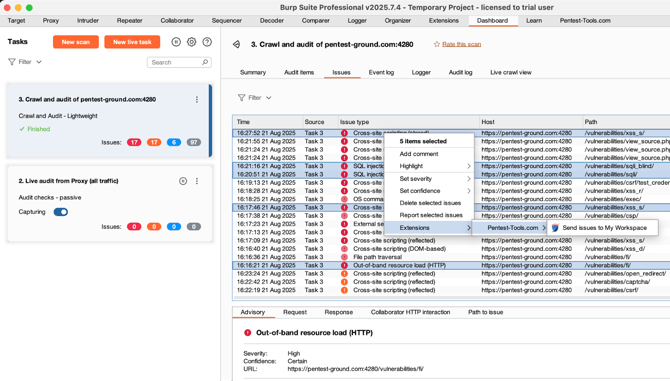
Task: Click the Issues filter funnel icon
Action: point(241,98)
